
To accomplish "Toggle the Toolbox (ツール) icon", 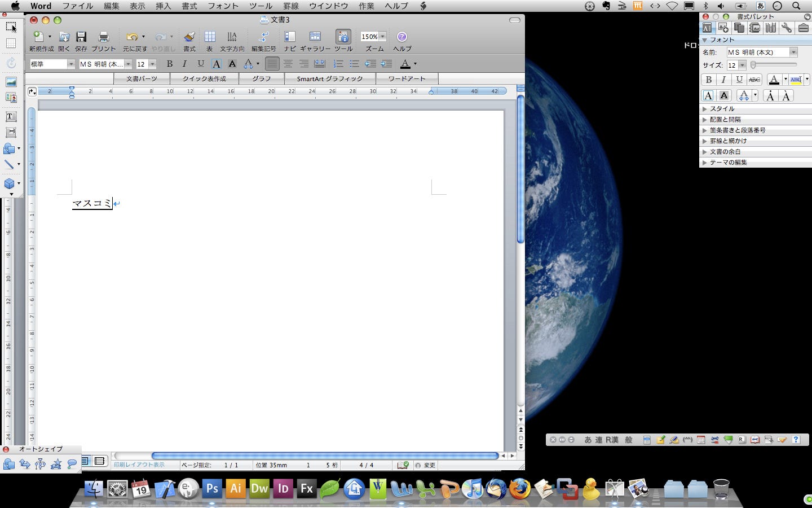I will tap(343, 37).
